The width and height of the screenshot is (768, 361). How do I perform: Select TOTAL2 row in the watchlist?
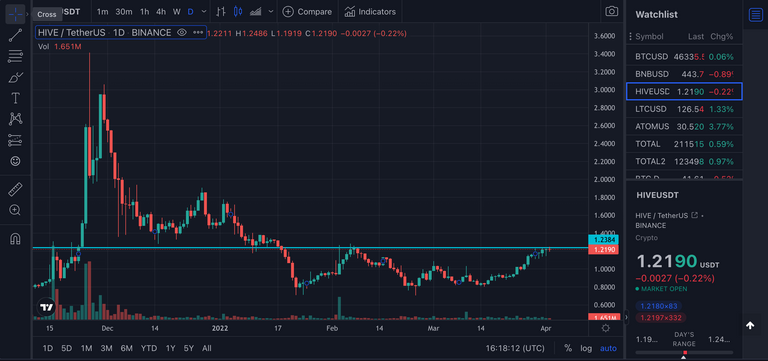pyautogui.click(x=684, y=161)
